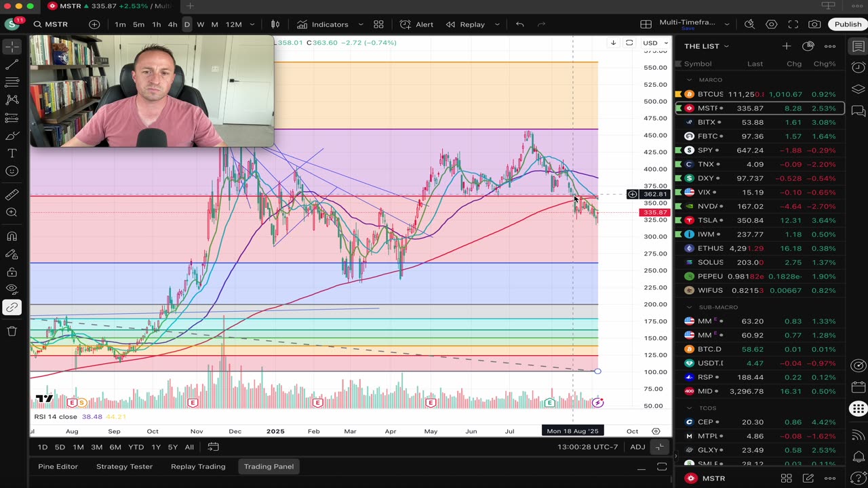
Task: Open the Pine Editor tab
Action: (x=58, y=466)
